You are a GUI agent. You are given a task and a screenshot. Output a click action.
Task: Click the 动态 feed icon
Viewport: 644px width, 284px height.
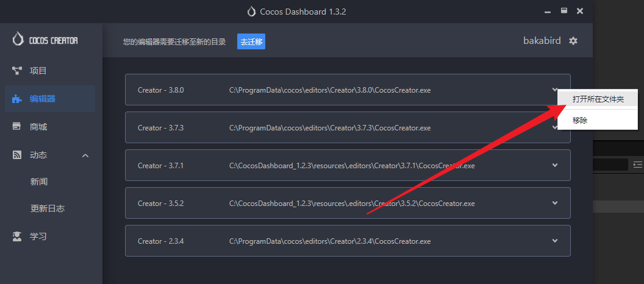[x=17, y=155]
